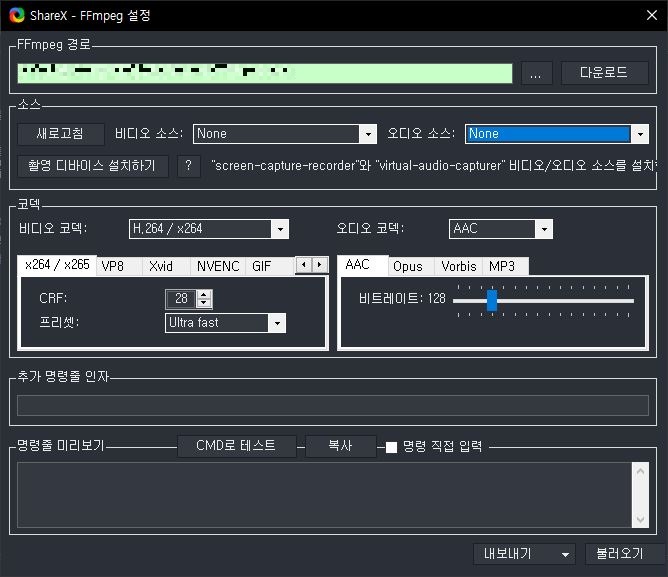The image size is (668, 577).
Task: Open the 비디오 코덱 dropdown
Action: (x=209, y=229)
